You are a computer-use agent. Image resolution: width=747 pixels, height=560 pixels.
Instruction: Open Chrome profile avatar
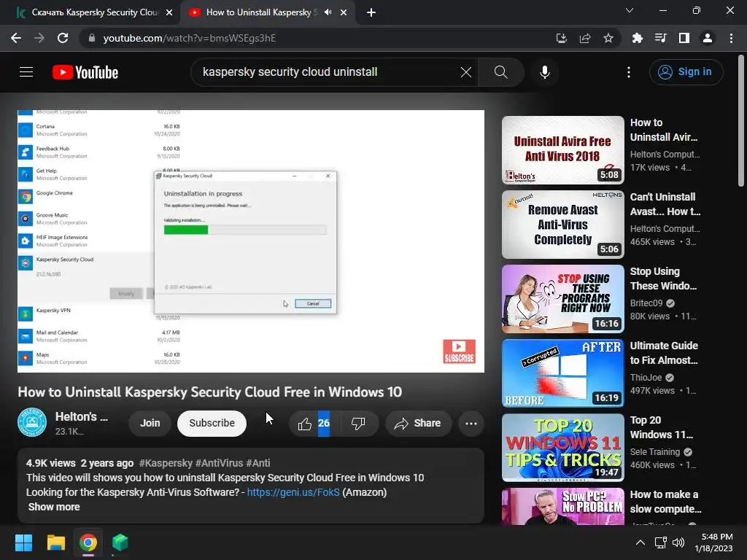(708, 38)
